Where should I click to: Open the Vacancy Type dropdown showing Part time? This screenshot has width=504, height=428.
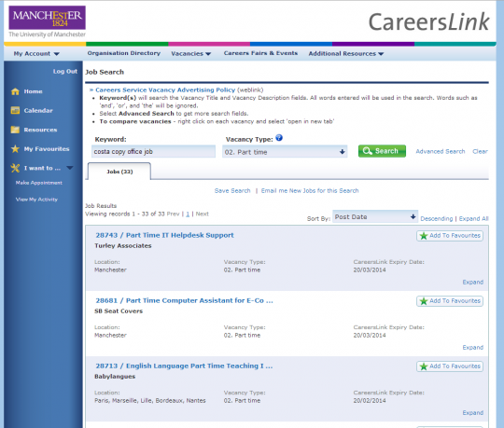[x=285, y=152]
